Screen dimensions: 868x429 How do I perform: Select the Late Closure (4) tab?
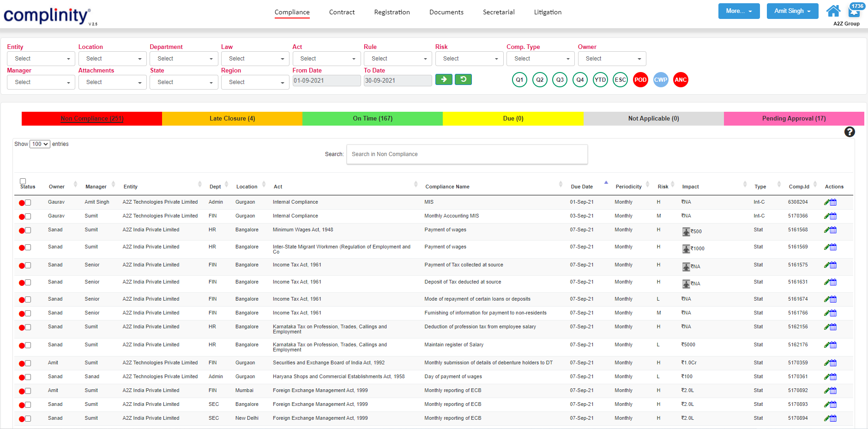[x=232, y=118]
